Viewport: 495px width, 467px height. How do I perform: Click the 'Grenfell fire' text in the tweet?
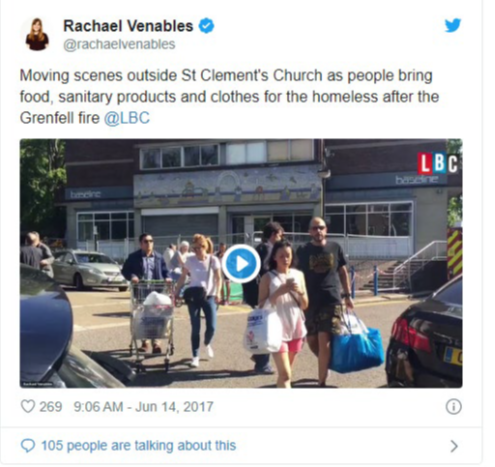point(60,118)
